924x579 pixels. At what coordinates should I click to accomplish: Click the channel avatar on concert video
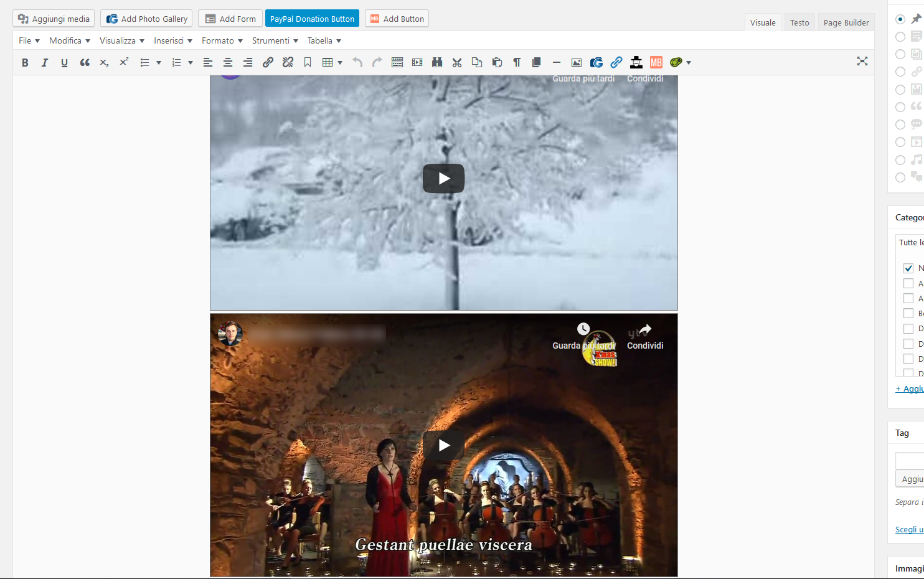(230, 334)
